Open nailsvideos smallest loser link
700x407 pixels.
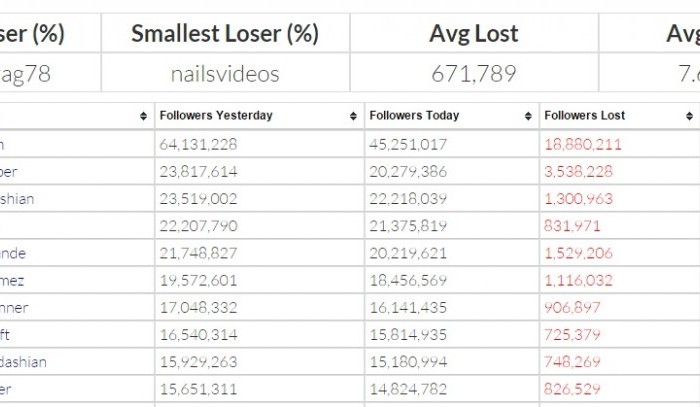[225, 74]
